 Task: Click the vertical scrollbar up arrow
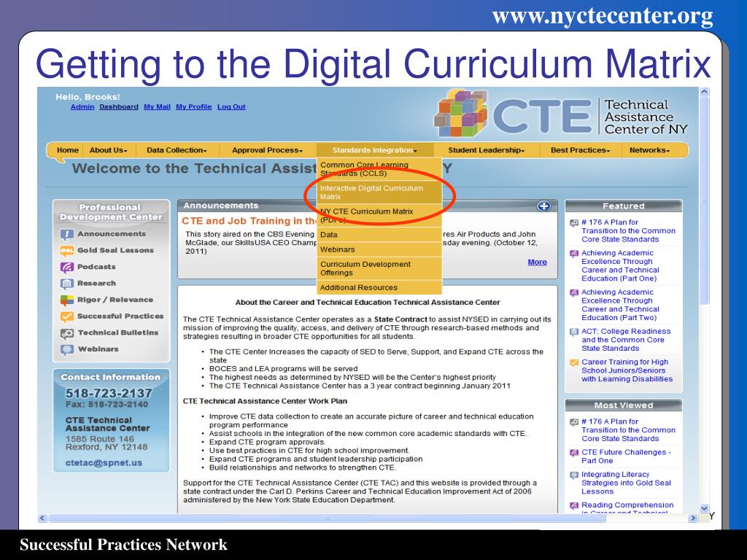[x=704, y=92]
